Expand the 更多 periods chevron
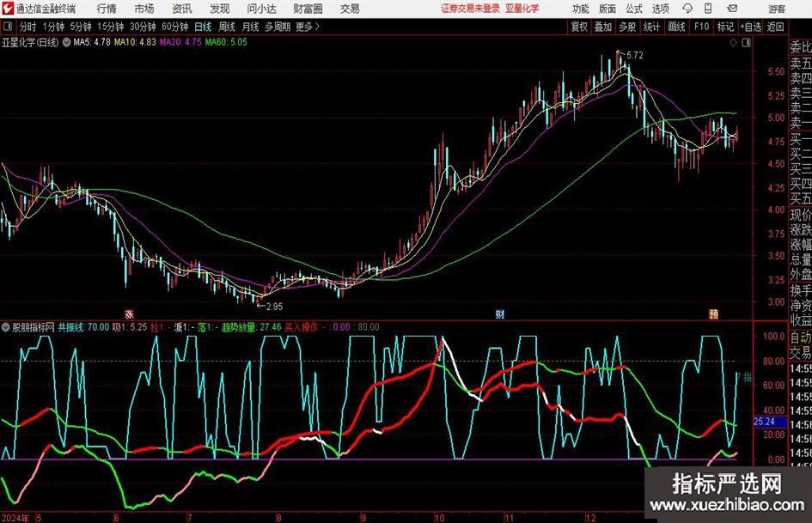812x523 pixels. 308,27
